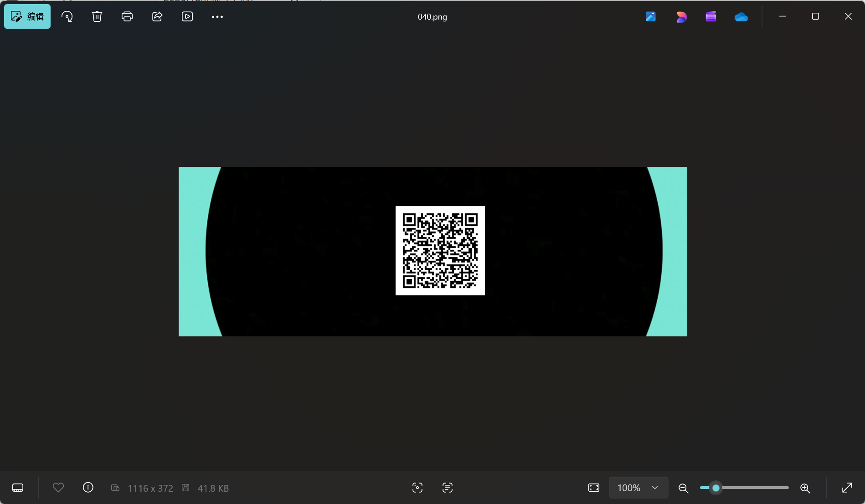Click the file size 41.8 KB
Screen dimensions: 865x504
pos(213,488)
